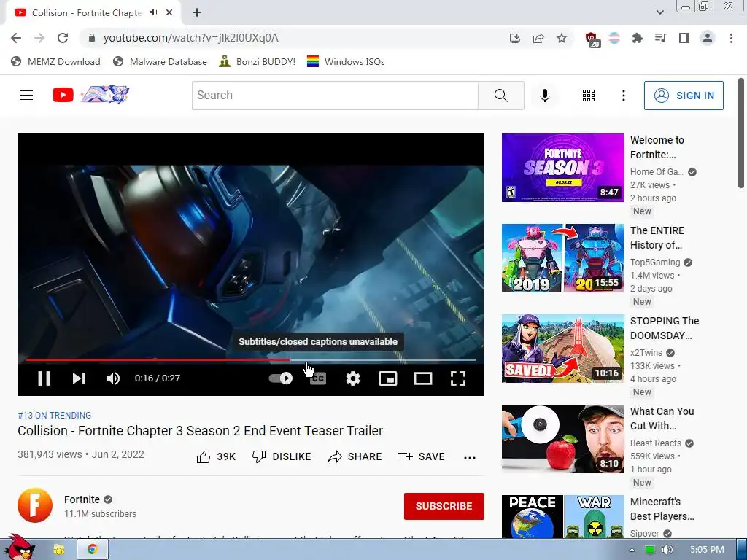Click the magnifier search button
Screen dimensions: 747x560
500,96
